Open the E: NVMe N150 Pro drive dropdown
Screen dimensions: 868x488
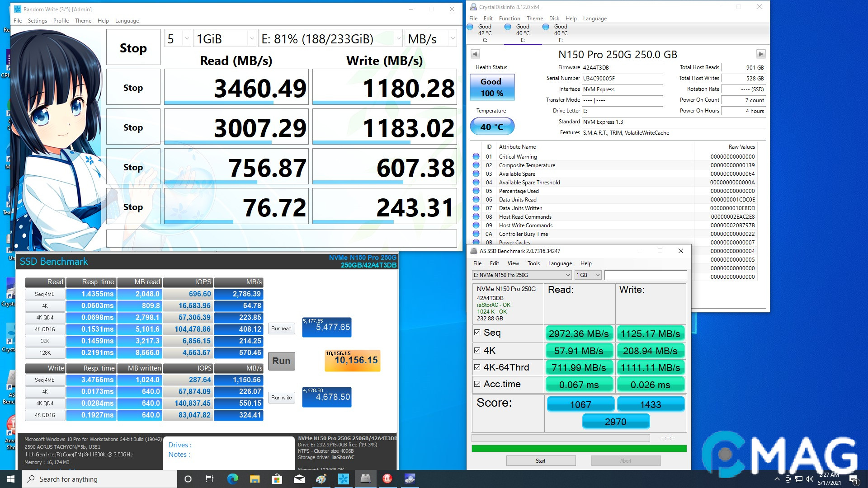point(522,275)
